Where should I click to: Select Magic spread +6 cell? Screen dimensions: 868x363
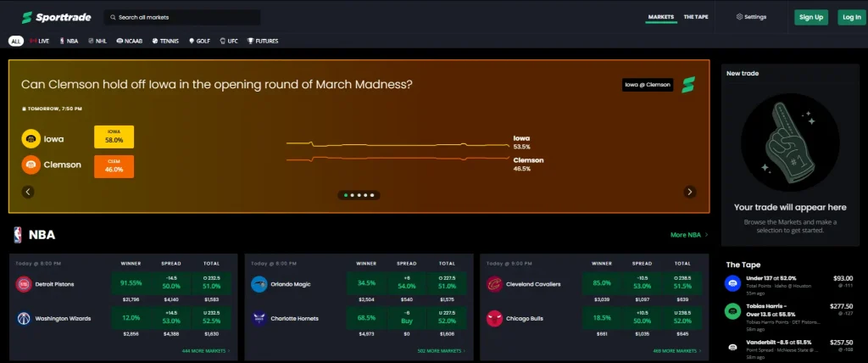[406, 283]
